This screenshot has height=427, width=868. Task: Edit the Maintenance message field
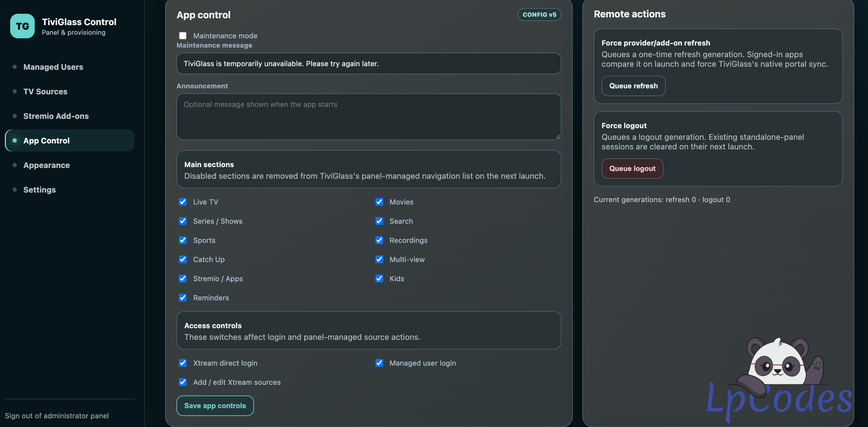[x=368, y=63]
